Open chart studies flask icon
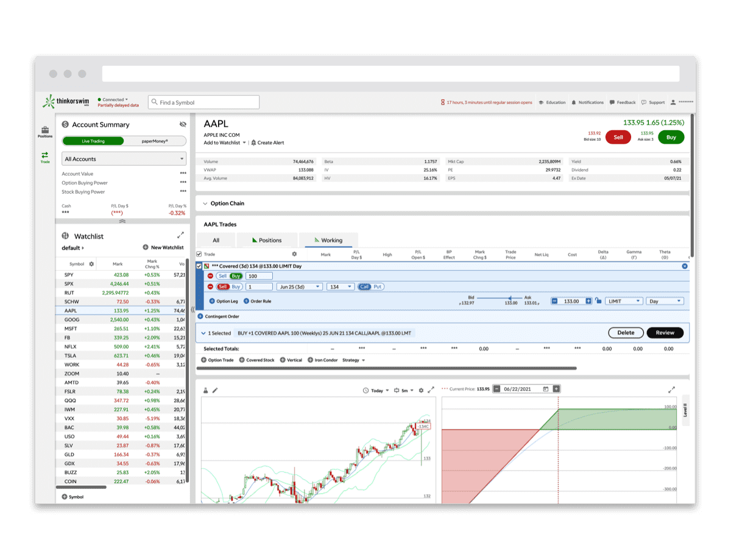 pos(206,390)
